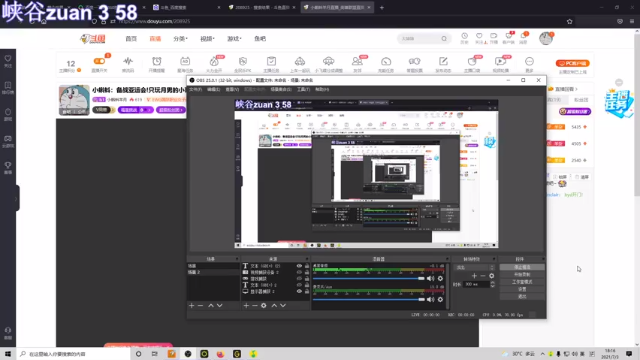640x360 pixels.
Task: Hide the first text source in OBS
Action: coord(299,266)
